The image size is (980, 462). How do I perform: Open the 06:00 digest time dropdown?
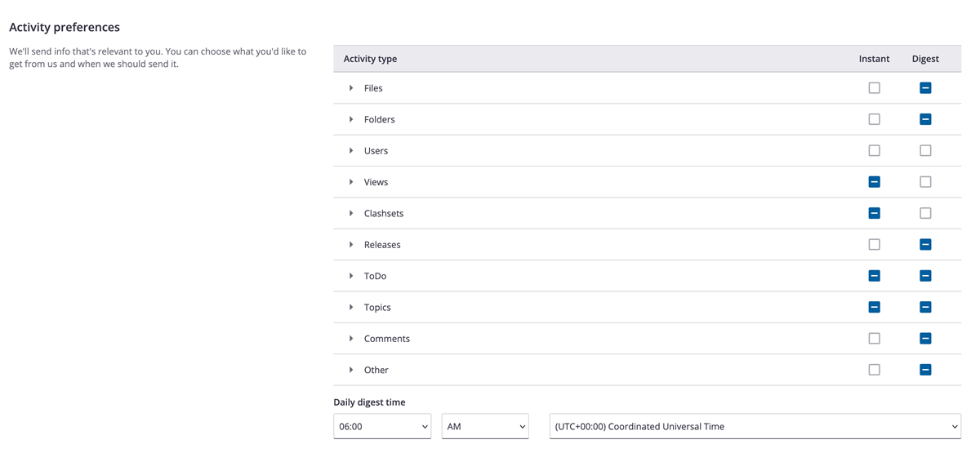[382, 426]
